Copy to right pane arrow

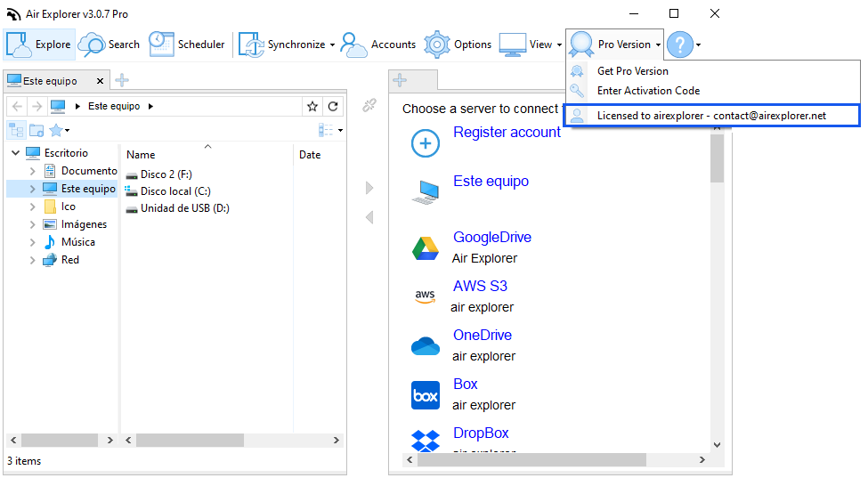(x=369, y=188)
